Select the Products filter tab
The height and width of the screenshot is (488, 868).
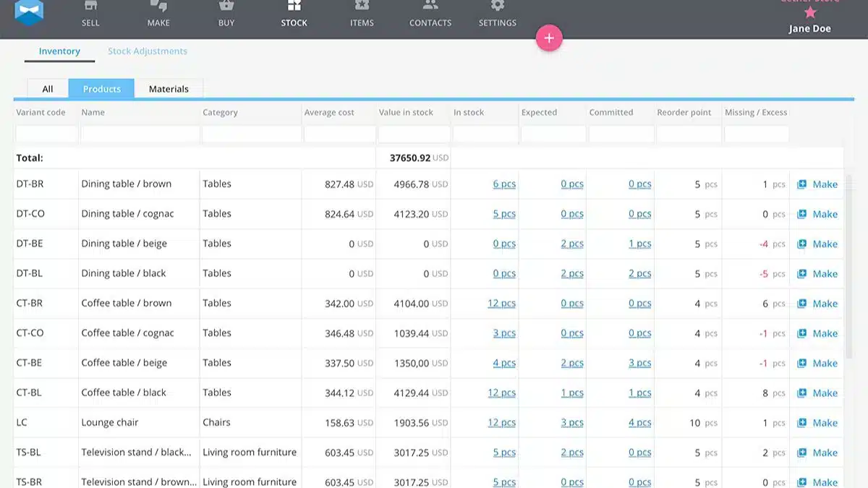[101, 89]
